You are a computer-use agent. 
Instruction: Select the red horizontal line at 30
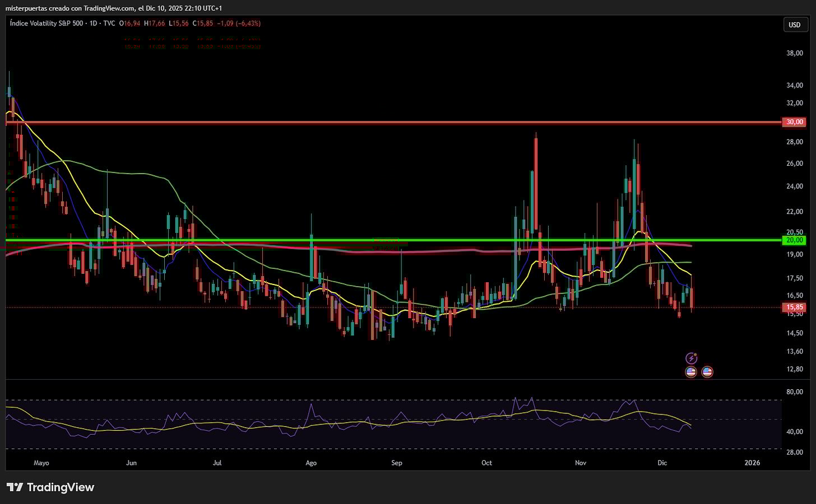click(393, 122)
